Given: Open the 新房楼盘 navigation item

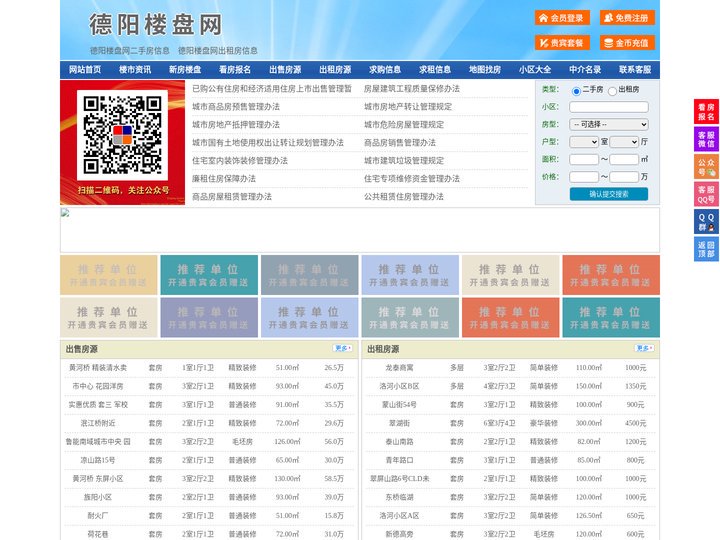Looking at the screenshot, I should point(185,70).
